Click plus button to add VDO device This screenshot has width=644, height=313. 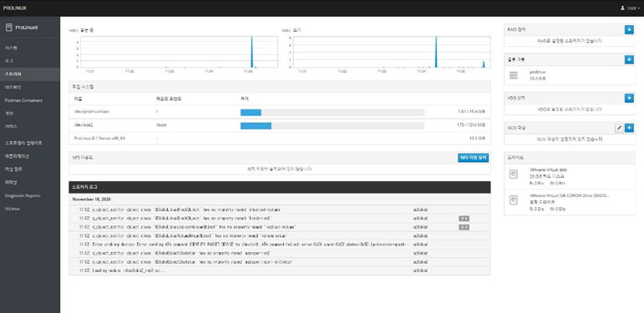click(x=629, y=98)
